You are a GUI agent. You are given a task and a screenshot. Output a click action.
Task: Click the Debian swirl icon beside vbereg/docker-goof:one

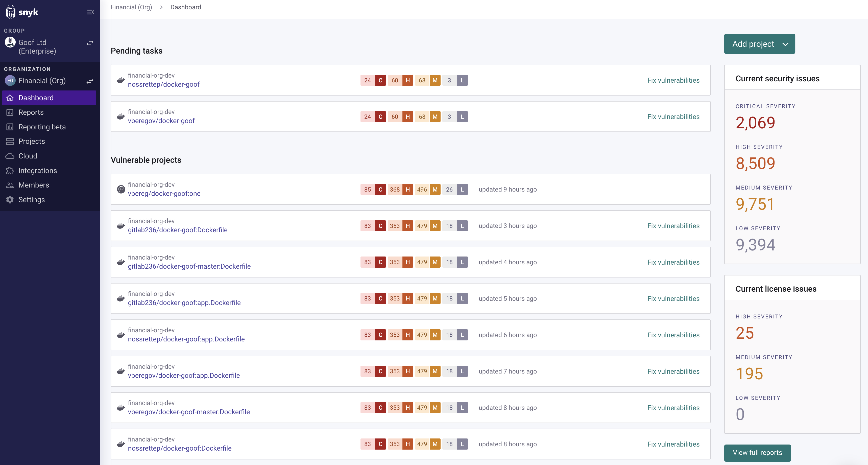click(121, 189)
